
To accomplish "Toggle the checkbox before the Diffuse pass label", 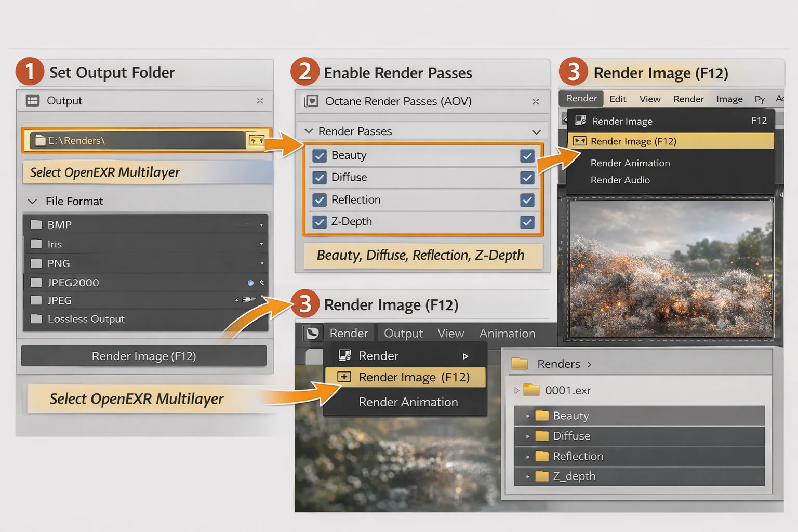I will [x=320, y=178].
